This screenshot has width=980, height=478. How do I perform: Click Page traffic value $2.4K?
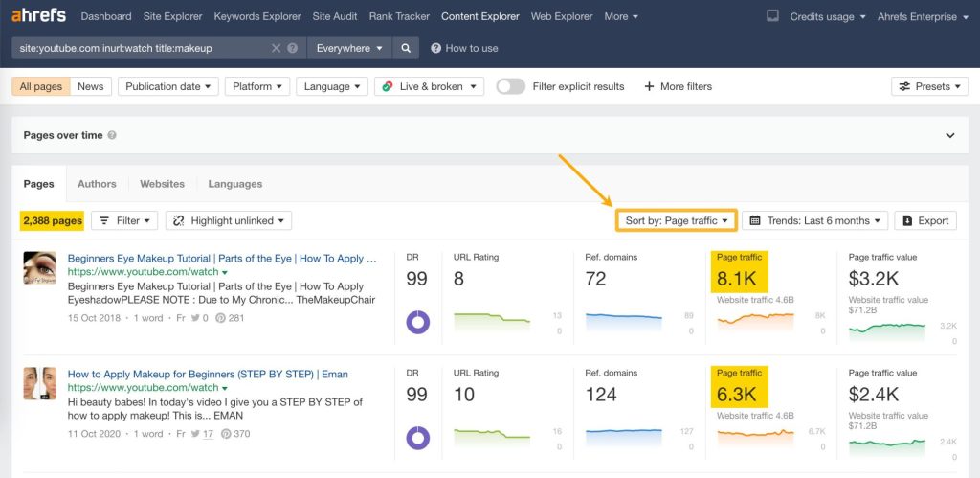[874, 394]
